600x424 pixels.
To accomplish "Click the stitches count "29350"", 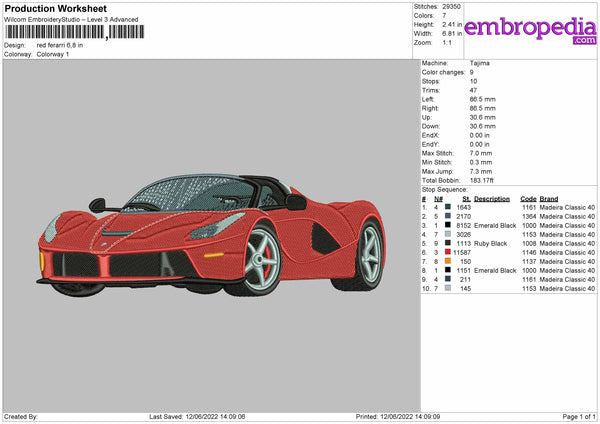I will [x=452, y=7].
